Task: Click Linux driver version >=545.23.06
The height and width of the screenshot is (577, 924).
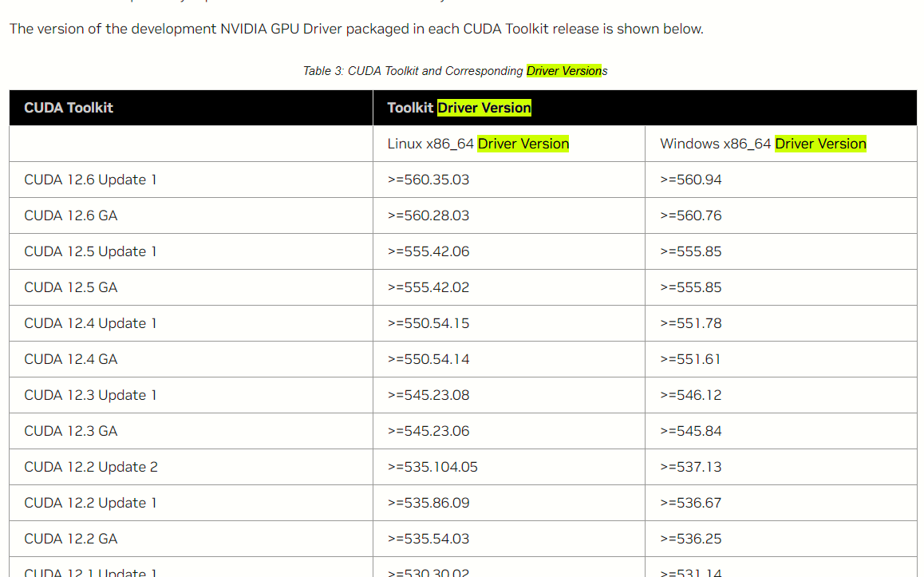Action: tap(428, 431)
